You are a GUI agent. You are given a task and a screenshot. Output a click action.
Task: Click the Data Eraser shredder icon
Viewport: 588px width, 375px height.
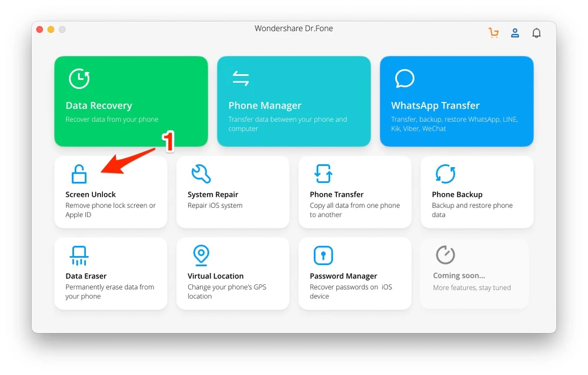pyautogui.click(x=79, y=255)
